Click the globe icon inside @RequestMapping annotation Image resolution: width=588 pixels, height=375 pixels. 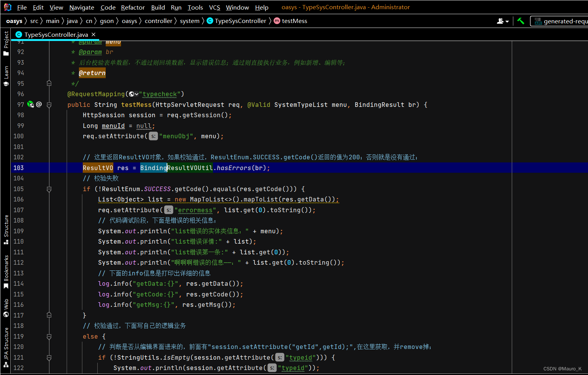(131, 94)
